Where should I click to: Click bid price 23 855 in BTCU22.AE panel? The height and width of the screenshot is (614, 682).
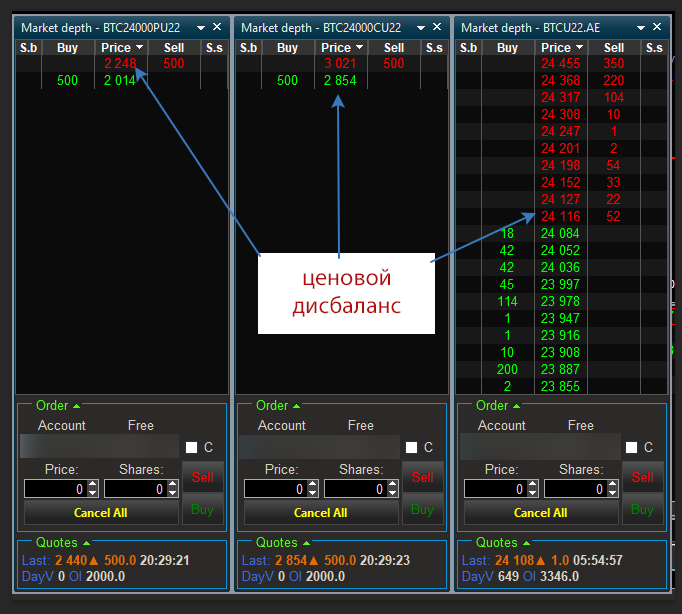[x=560, y=386]
